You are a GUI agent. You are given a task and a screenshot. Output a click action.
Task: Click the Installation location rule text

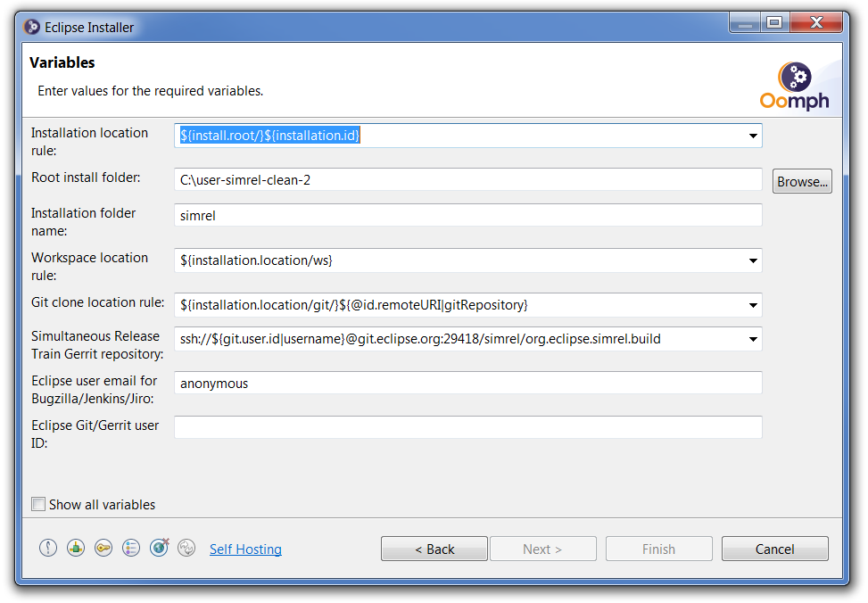pyautogui.click(x=270, y=135)
